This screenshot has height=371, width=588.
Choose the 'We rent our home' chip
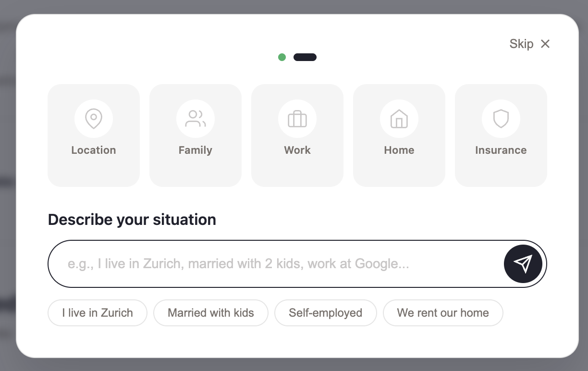tap(443, 313)
